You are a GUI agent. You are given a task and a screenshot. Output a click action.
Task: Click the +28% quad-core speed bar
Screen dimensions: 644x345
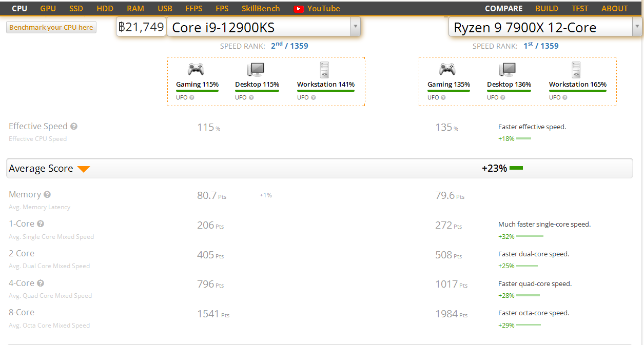(x=528, y=295)
